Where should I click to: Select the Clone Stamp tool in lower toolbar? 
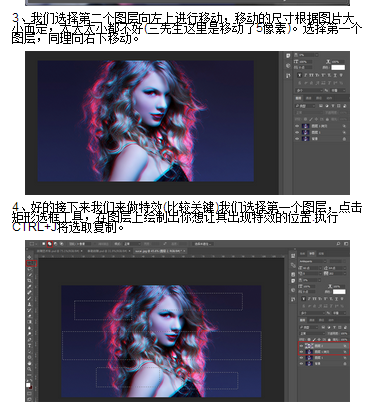29,304
